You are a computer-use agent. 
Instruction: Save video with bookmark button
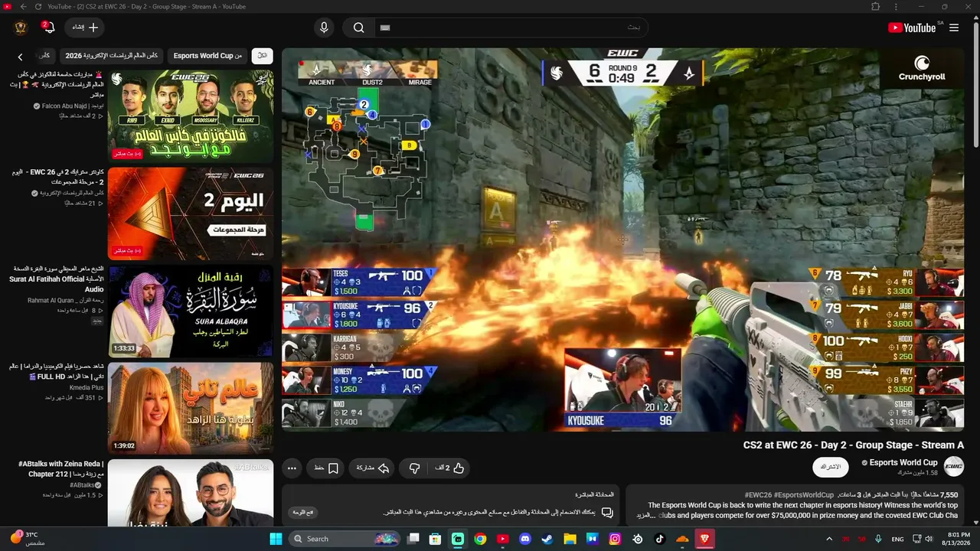tap(327, 468)
